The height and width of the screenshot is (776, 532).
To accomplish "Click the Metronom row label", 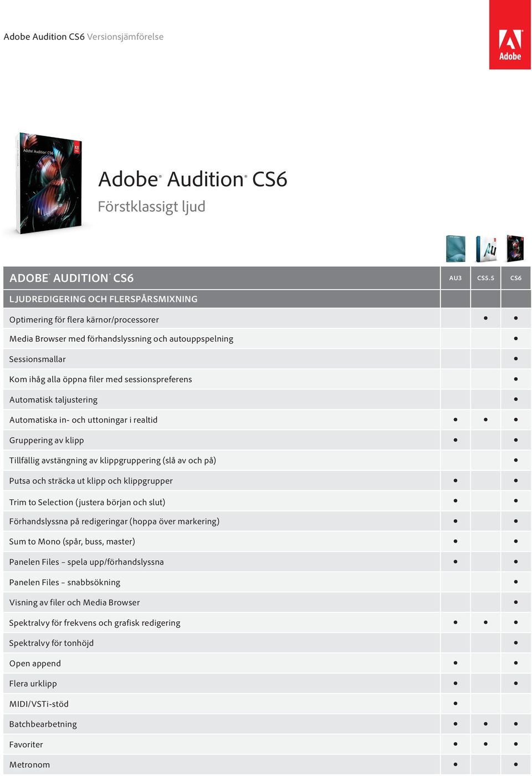I will pyautogui.click(x=29, y=764).
